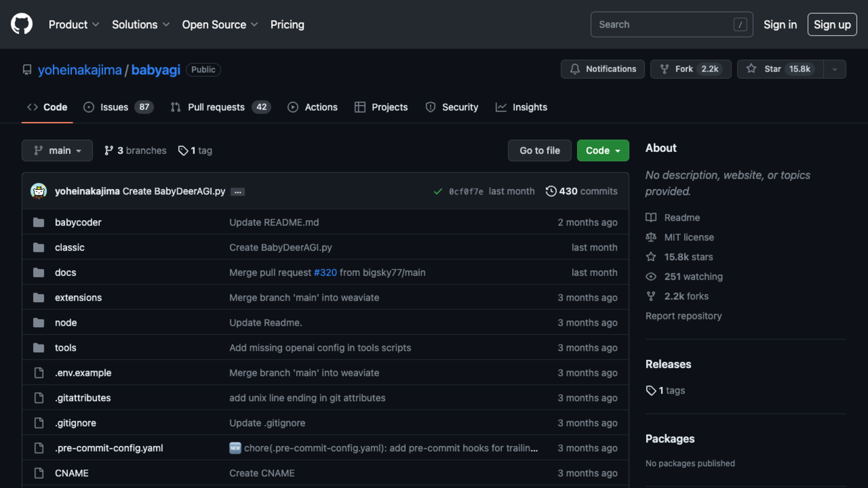The width and height of the screenshot is (868, 488).
Task: Open the babyagi repository link
Action: 156,70
